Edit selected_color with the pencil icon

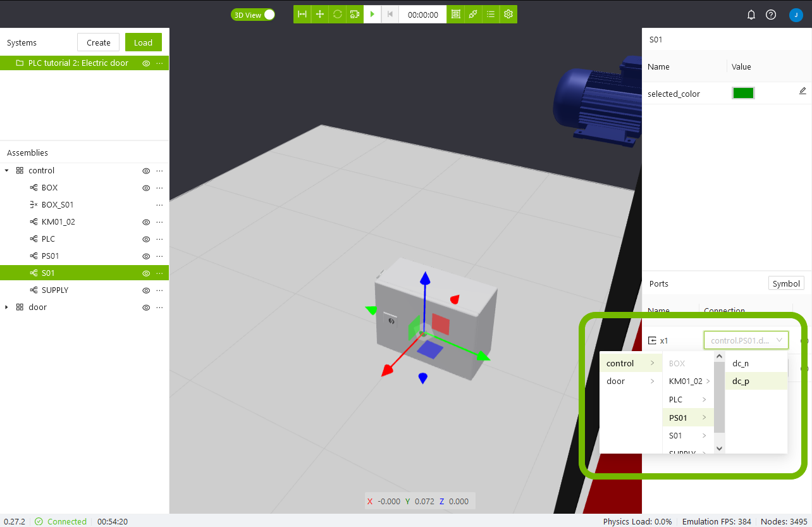point(803,91)
